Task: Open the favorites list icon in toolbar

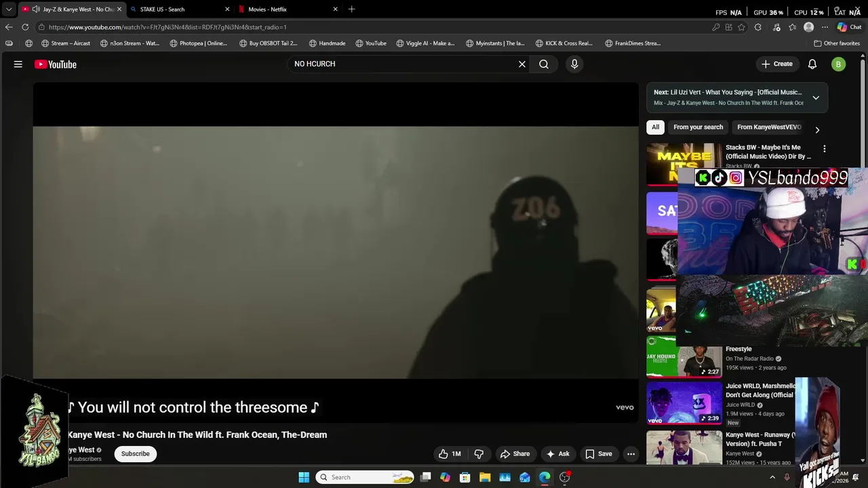Action: 792,27
